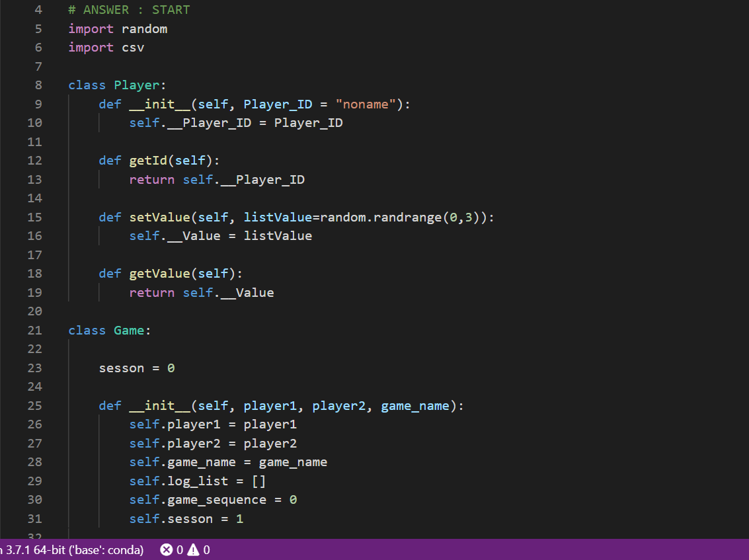This screenshot has height=560, width=749.
Task: Click 'class Game:' declaration
Action: pos(109,330)
